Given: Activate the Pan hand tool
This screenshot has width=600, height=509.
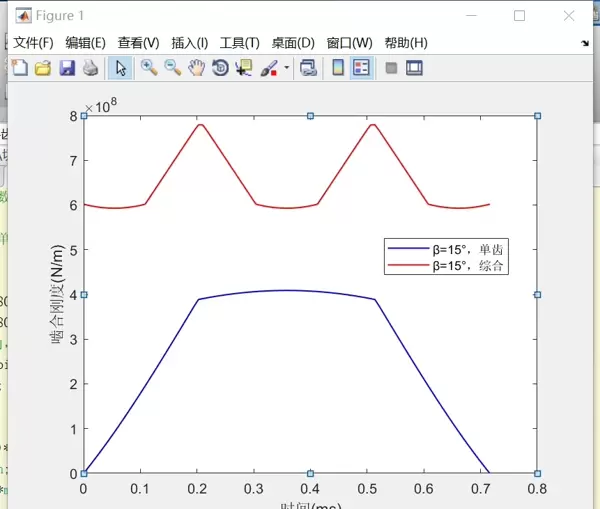Looking at the screenshot, I should coord(196,68).
